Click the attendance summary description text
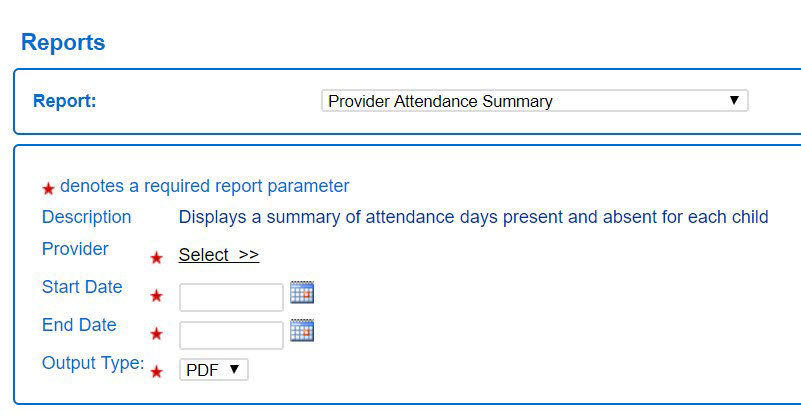Image resolution: width=801 pixels, height=417 pixels. (x=473, y=217)
